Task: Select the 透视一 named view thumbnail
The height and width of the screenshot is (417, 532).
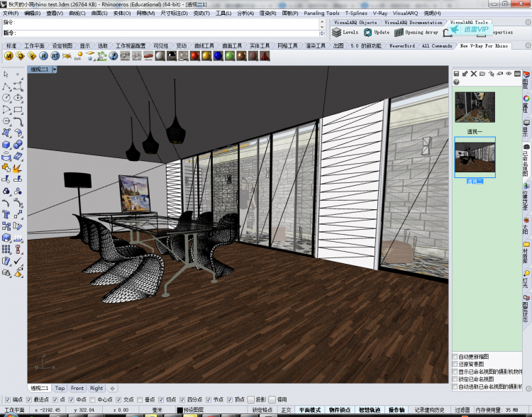Action: (x=475, y=107)
